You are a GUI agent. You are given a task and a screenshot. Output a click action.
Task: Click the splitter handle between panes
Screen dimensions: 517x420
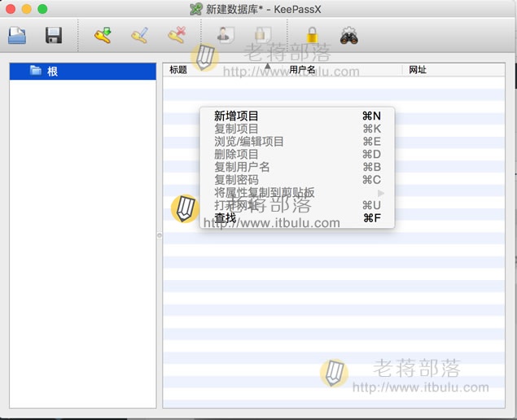click(160, 235)
